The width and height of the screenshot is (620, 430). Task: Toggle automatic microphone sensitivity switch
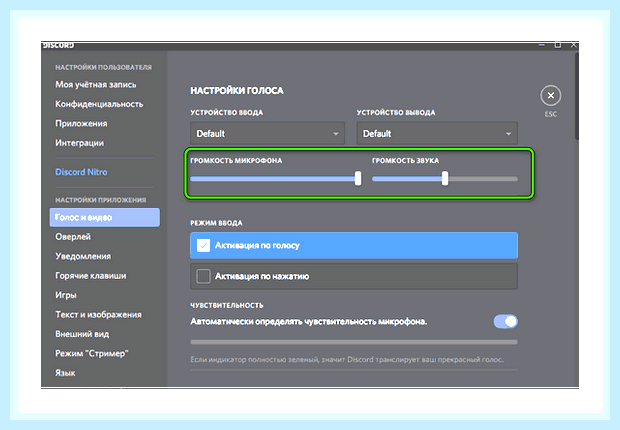505,321
